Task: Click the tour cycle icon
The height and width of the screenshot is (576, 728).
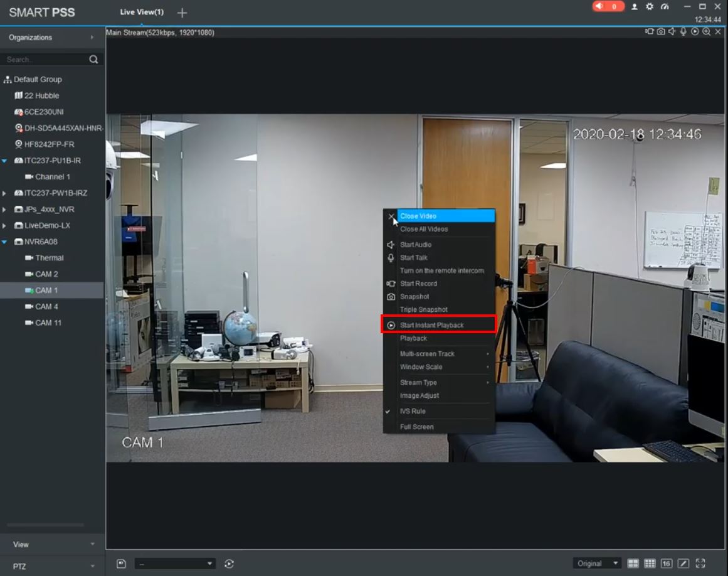Action: coord(229,563)
